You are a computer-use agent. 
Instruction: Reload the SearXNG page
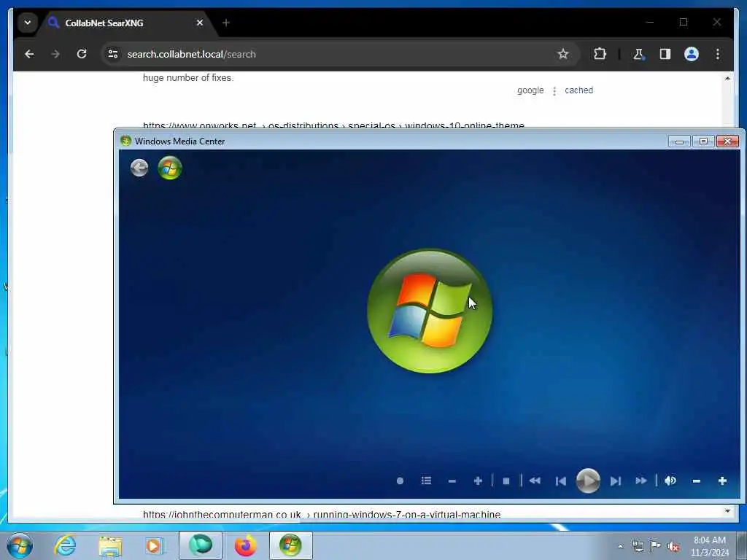tap(82, 54)
